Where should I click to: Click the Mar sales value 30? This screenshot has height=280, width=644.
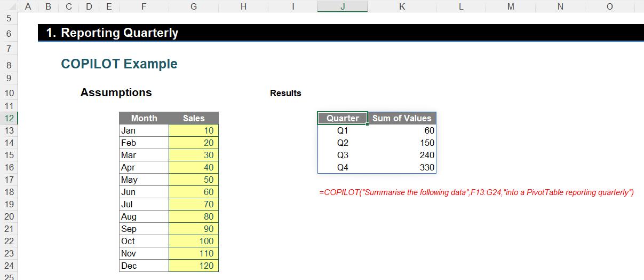coord(194,155)
